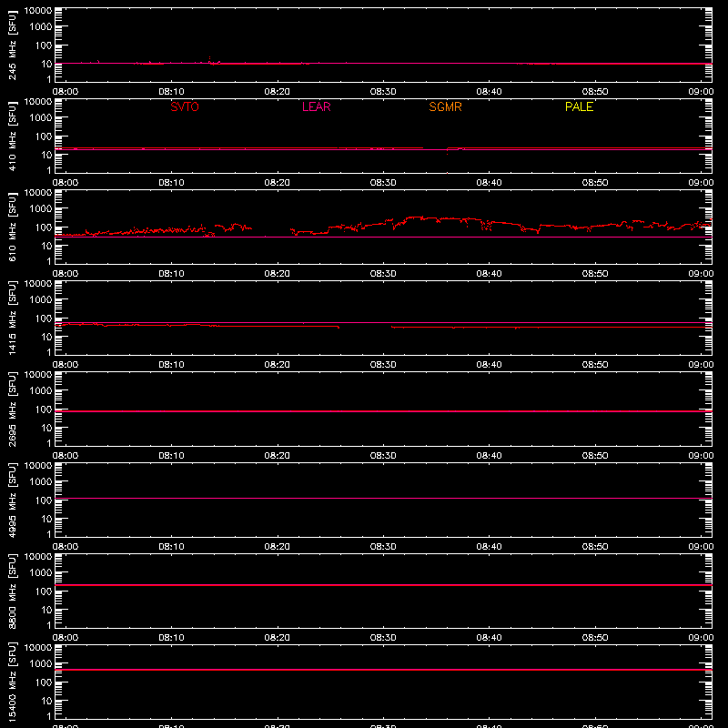Image resolution: width=728 pixels, height=728 pixels.
Task: Click the 1000 tick of the 15400 MHz plot
Action: (x=41, y=663)
